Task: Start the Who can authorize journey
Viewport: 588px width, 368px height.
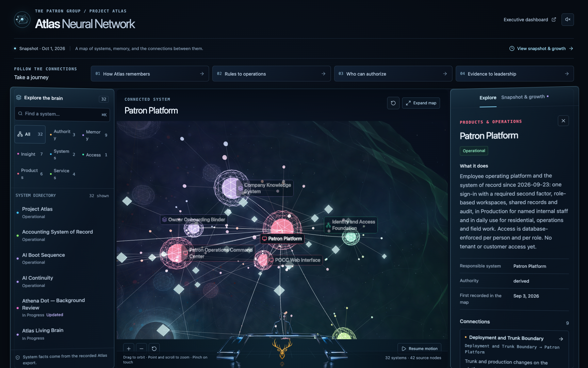Action: (x=393, y=74)
